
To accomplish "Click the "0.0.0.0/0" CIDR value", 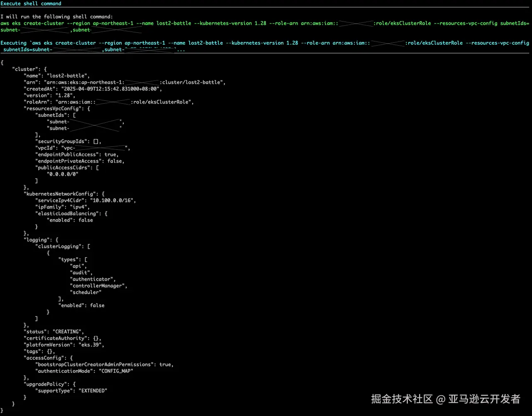I will pos(63,174).
